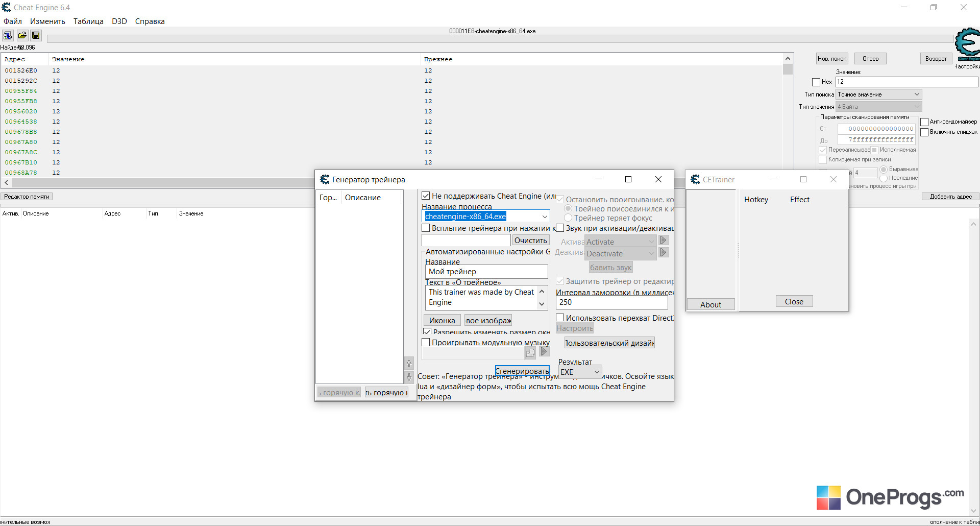980x526 pixels.
Task: Enable 'Проигрывать модульную музыку' checkbox
Action: coord(426,342)
